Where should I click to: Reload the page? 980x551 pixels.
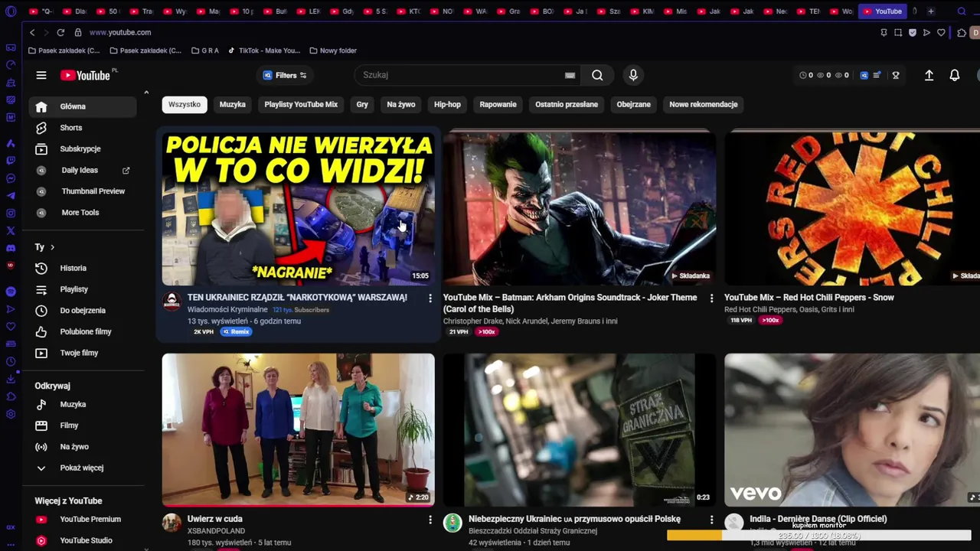(x=60, y=32)
